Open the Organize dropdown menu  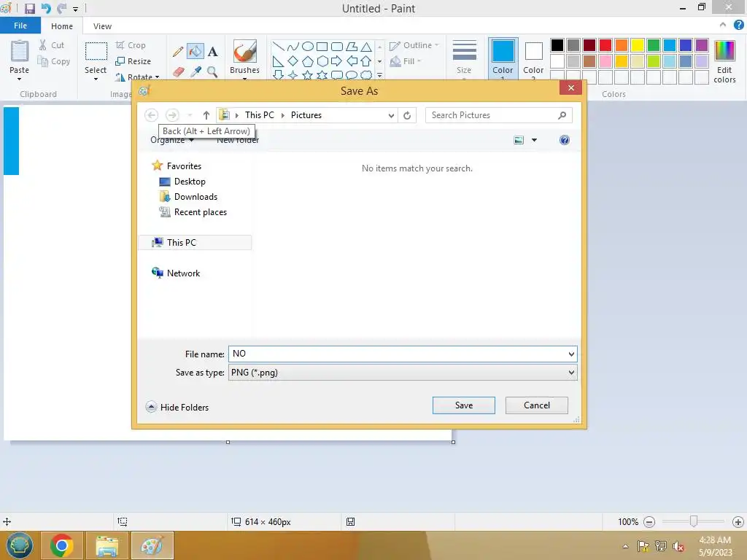click(x=172, y=140)
